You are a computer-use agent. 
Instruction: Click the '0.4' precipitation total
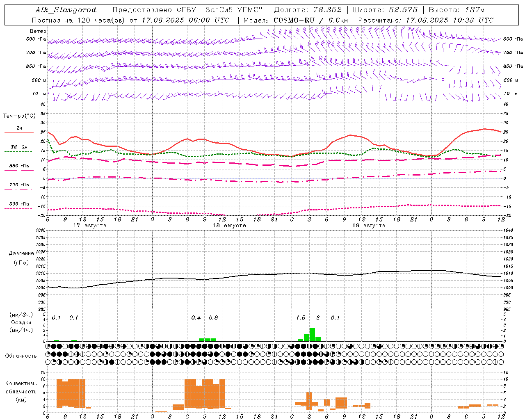196,318
